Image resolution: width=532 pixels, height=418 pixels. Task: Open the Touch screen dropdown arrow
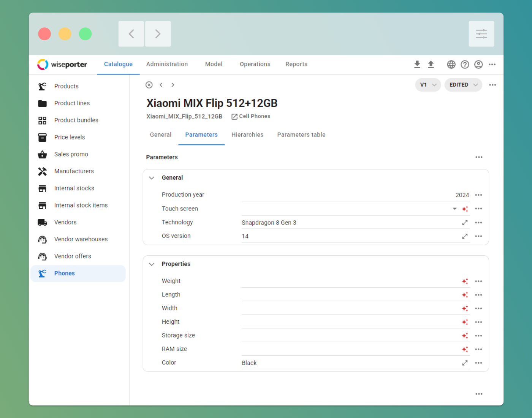coord(454,209)
